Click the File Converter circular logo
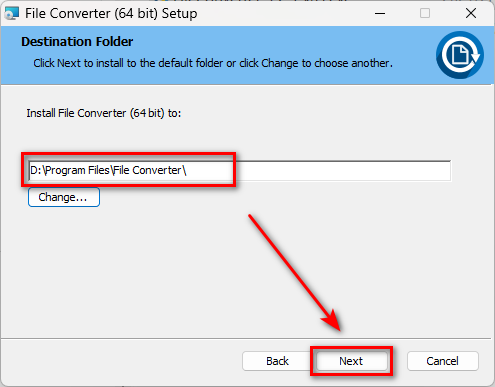495x387 pixels. click(x=460, y=55)
